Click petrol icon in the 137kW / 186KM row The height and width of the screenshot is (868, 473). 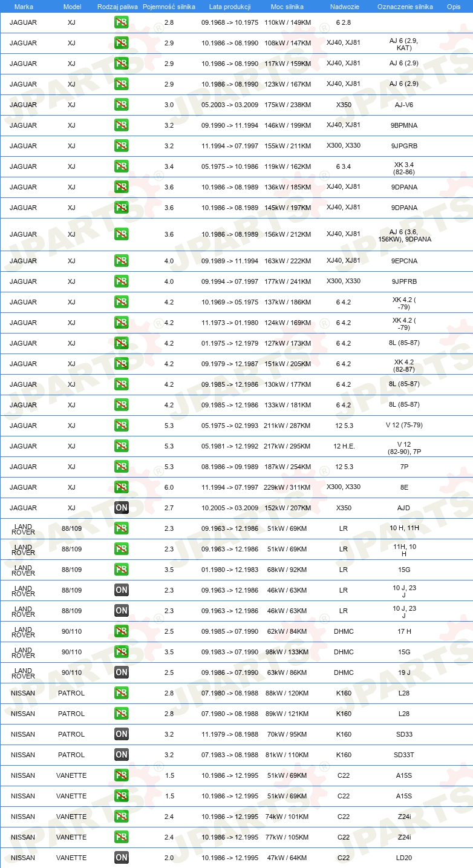122,302
